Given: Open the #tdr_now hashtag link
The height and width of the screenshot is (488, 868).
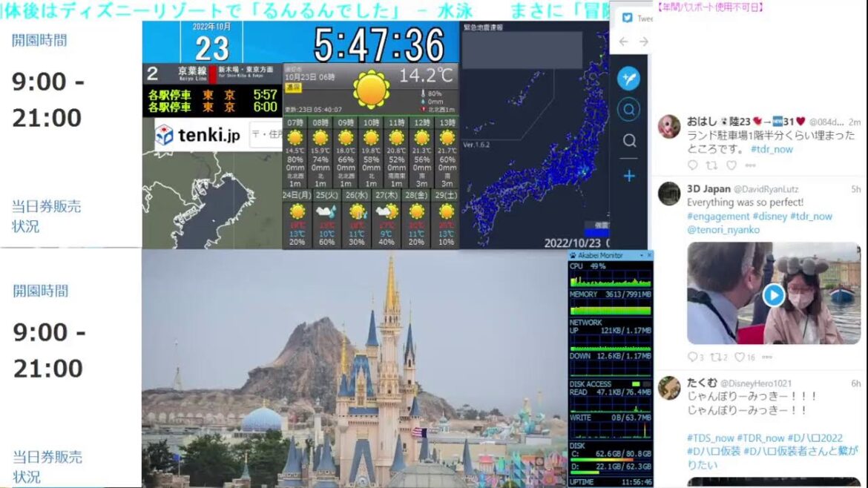Looking at the screenshot, I should (x=772, y=150).
